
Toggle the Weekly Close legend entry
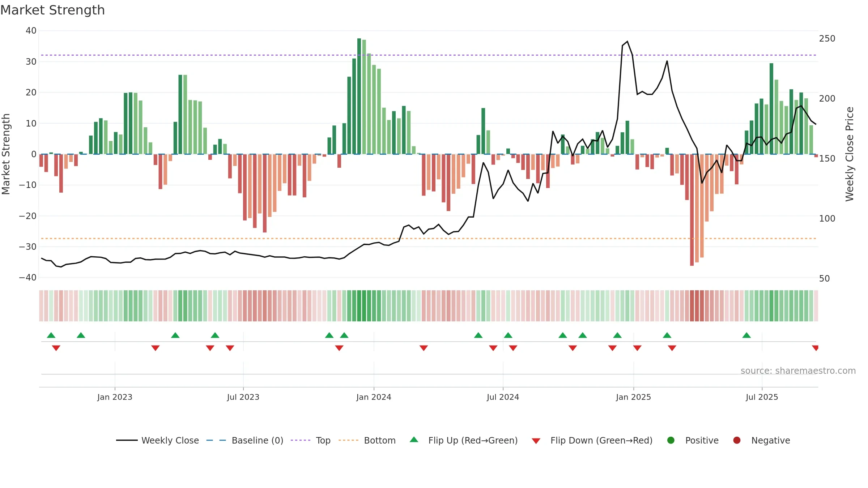click(158, 440)
